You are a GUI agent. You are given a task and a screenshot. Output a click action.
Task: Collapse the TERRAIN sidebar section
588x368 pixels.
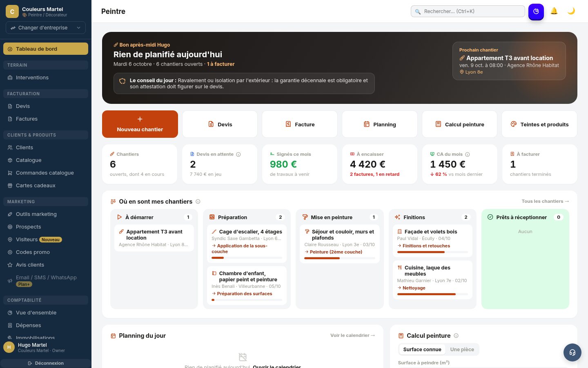point(46,65)
